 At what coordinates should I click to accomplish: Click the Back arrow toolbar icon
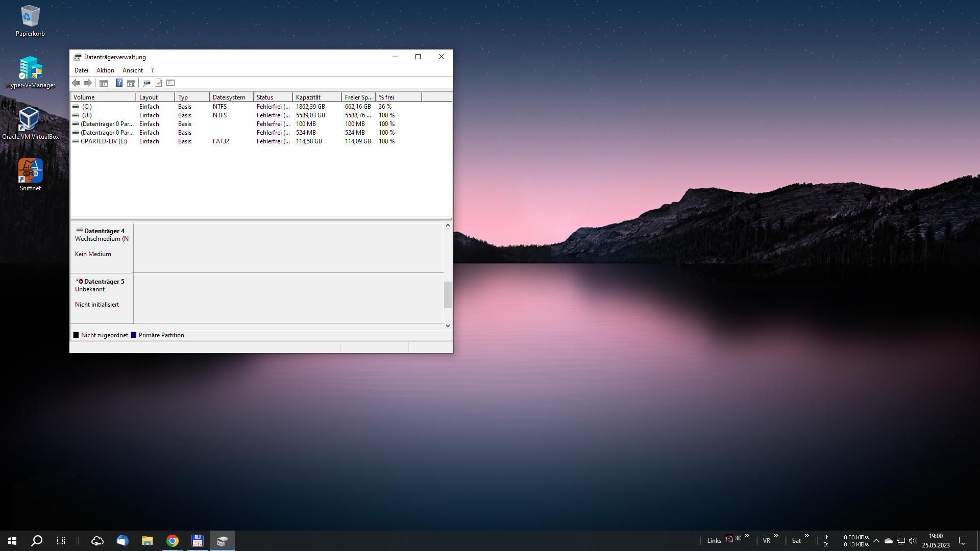coord(76,83)
